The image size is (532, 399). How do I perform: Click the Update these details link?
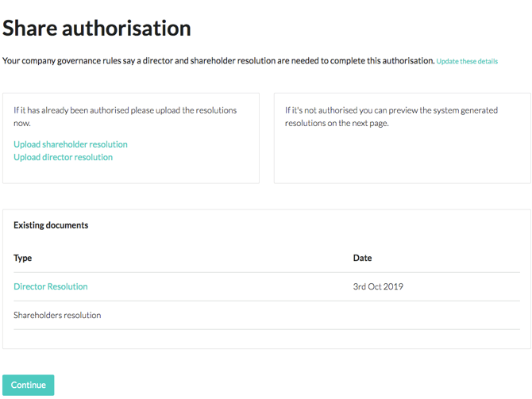click(467, 61)
